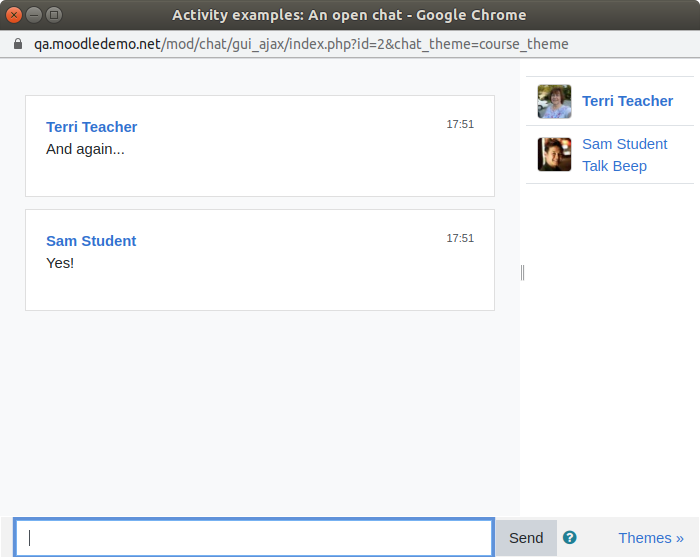Open Terri Teacher link in user list
Viewport: 700px width, 558px height.
point(627,101)
